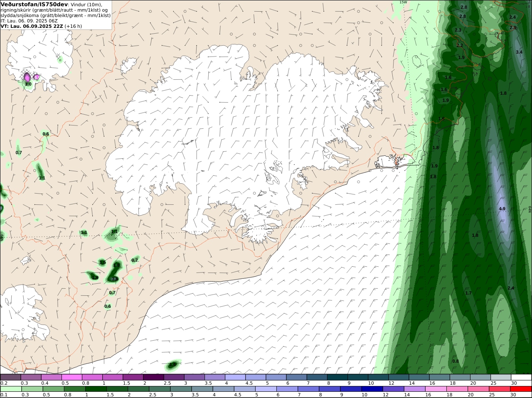Click the pale grey swatch labeled 25 in upper legend
The height and width of the screenshot is (398, 532).
pyautogui.click(x=500, y=377)
